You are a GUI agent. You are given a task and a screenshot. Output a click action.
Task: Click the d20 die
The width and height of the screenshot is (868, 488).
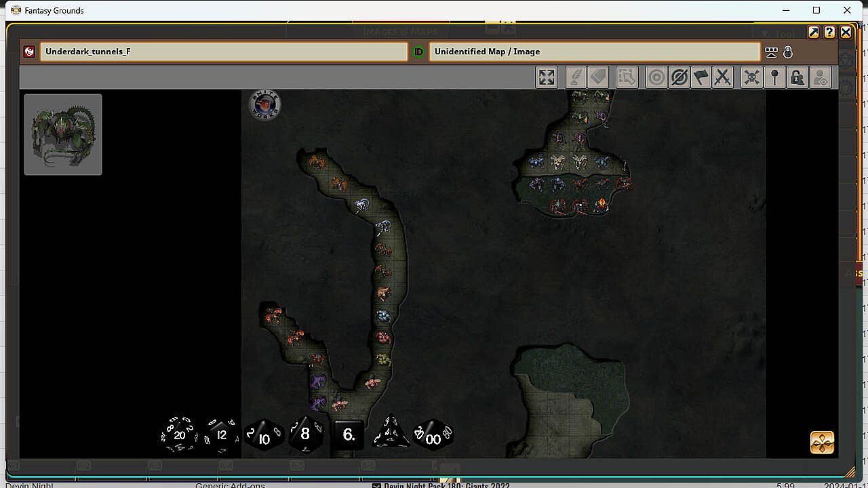pos(179,434)
